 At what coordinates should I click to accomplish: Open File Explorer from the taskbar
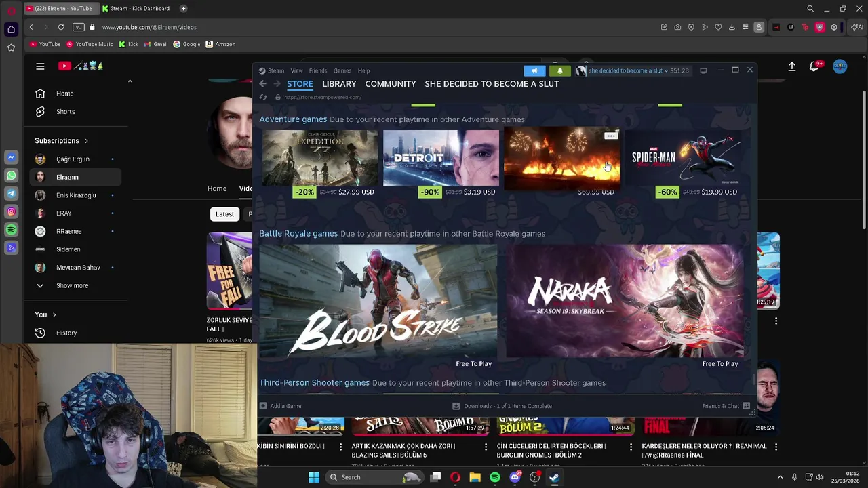coord(475,477)
